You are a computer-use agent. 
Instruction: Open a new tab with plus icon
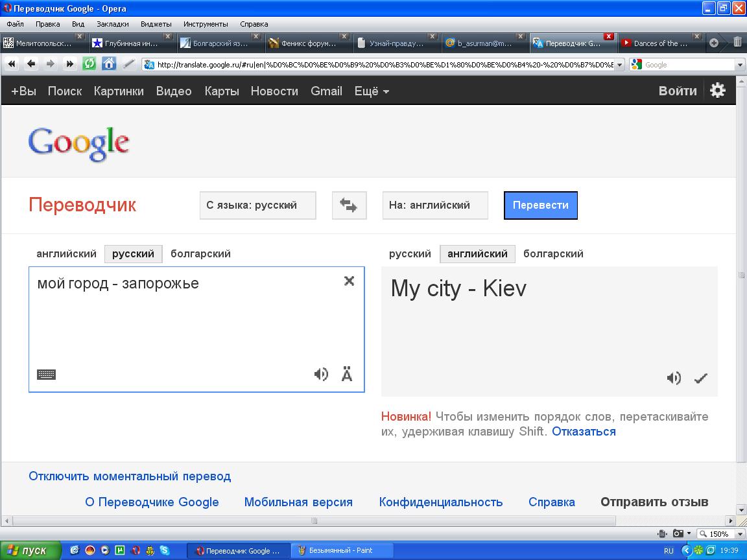tap(714, 43)
